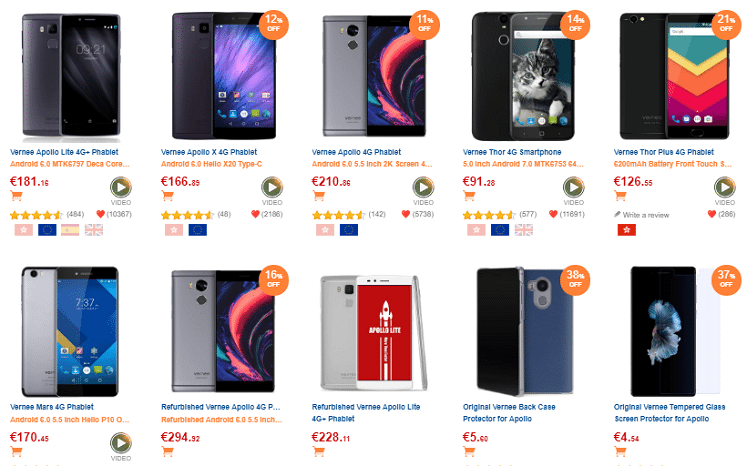Image resolution: width=747 pixels, height=466 pixels.
Task: Favorite the Vernee Thor 4G Smartphone heart
Action: [553, 214]
